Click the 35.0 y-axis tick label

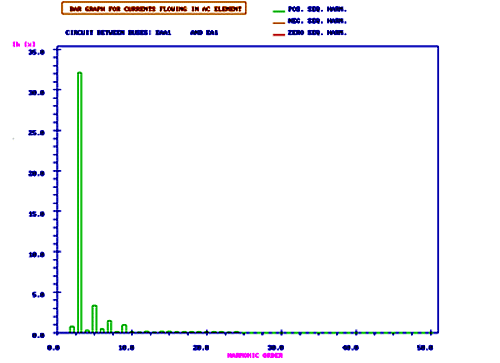pyautogui.click(x=37, y=52)
